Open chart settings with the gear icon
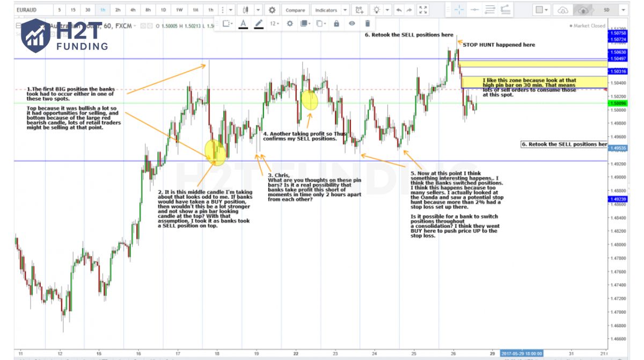644x360 pixels. tap(272, 9)
